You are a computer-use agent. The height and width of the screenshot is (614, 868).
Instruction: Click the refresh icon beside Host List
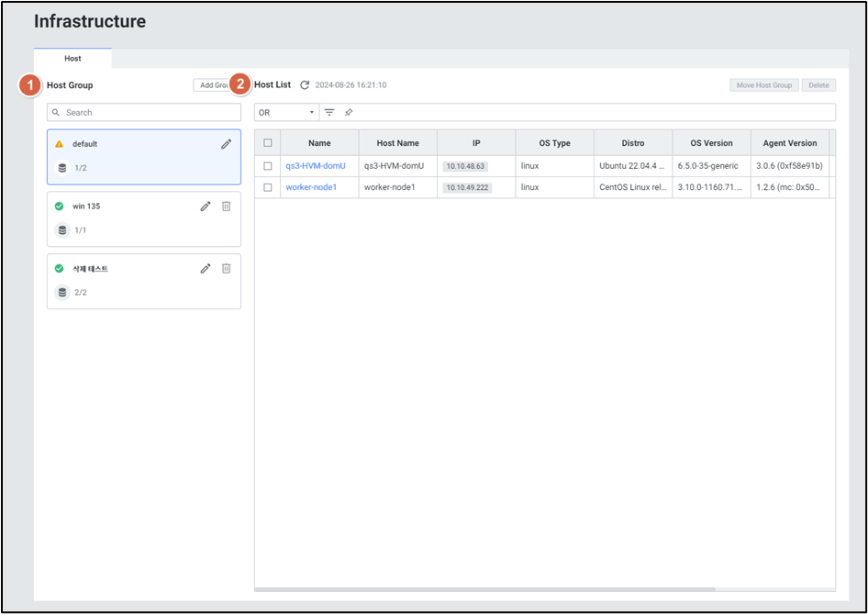pos(305,85)
